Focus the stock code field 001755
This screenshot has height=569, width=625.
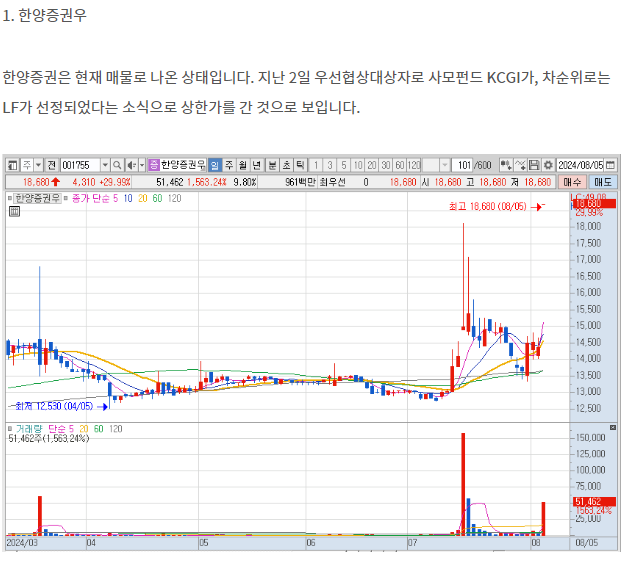(x=80, y=165)
